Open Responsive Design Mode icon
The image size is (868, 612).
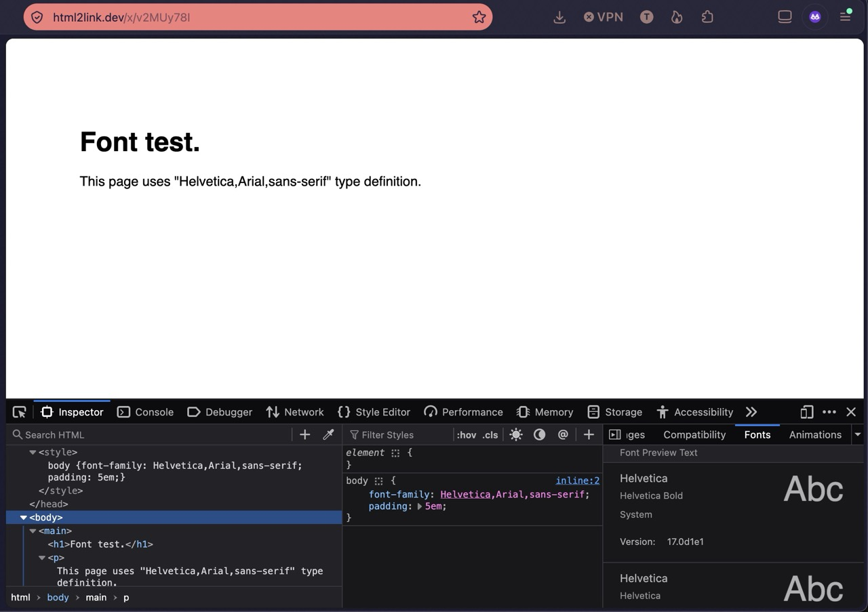806,412
